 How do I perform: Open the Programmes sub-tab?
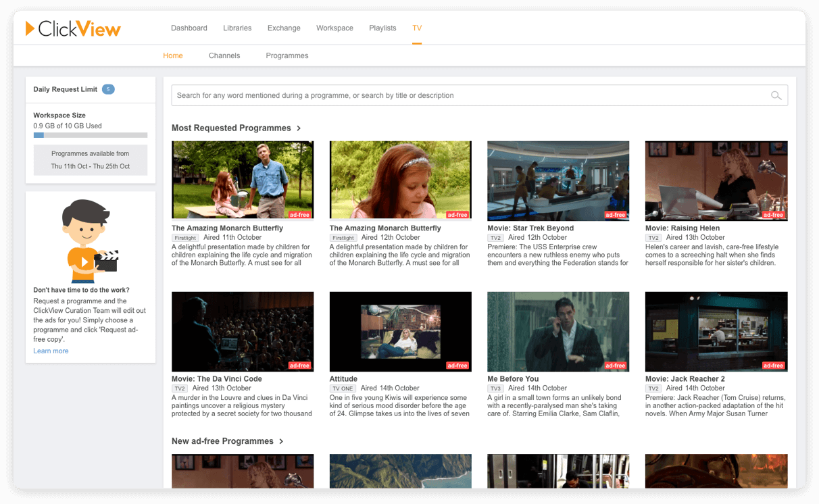point(287,55)
